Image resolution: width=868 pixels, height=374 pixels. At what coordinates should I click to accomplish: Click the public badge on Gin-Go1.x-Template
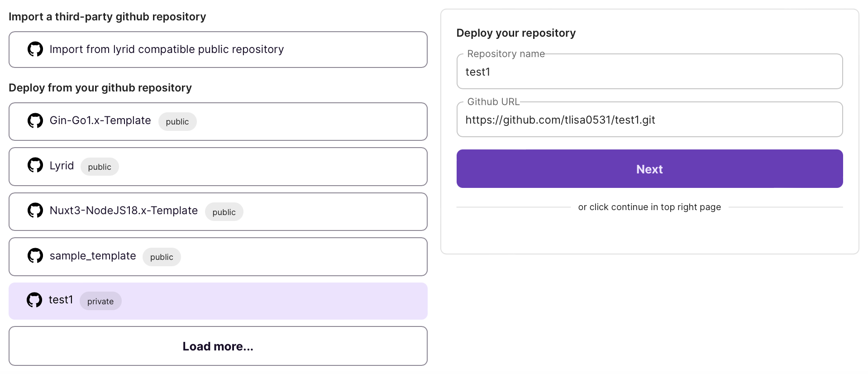[x=177, y=122]
